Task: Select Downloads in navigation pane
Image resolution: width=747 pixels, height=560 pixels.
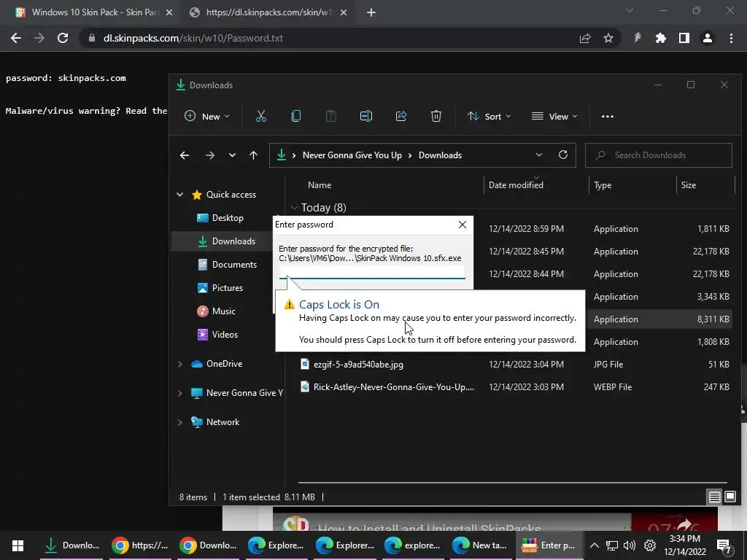Action: [x=233, y=241]
